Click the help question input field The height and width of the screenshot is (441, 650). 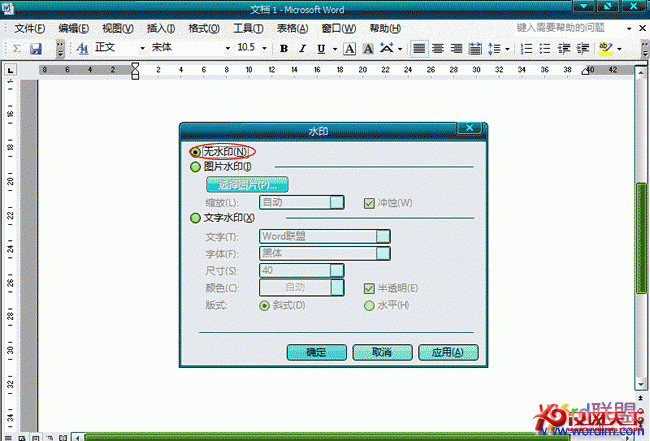[x=569, y=28]
